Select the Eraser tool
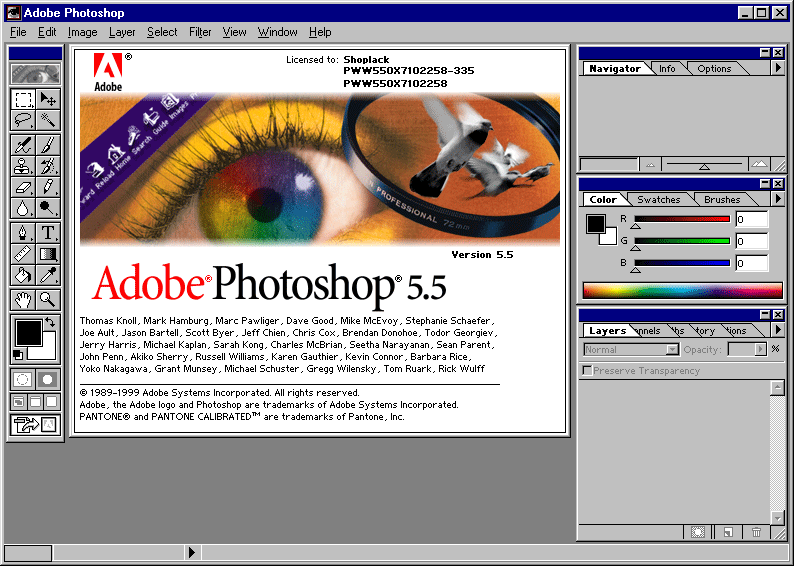The image size is (794, 566). pos(23,187)
